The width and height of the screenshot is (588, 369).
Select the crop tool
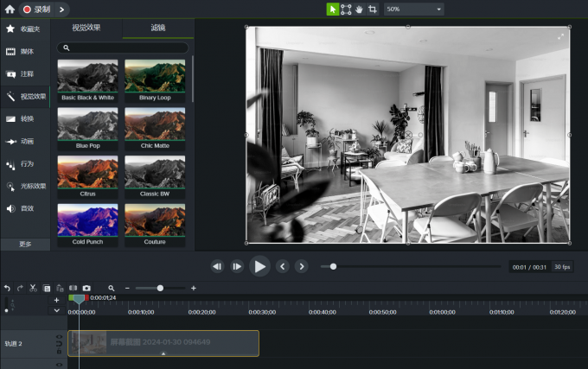tap(373, 10)
